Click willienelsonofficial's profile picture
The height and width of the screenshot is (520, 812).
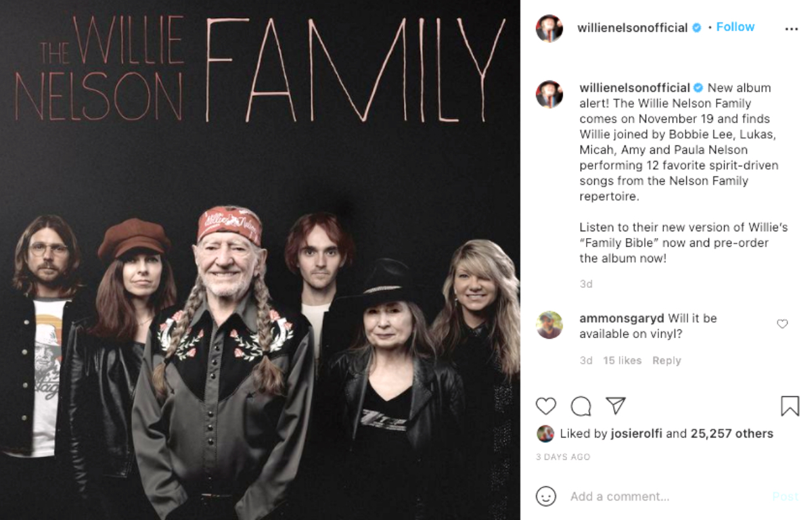tap(549, 27)
